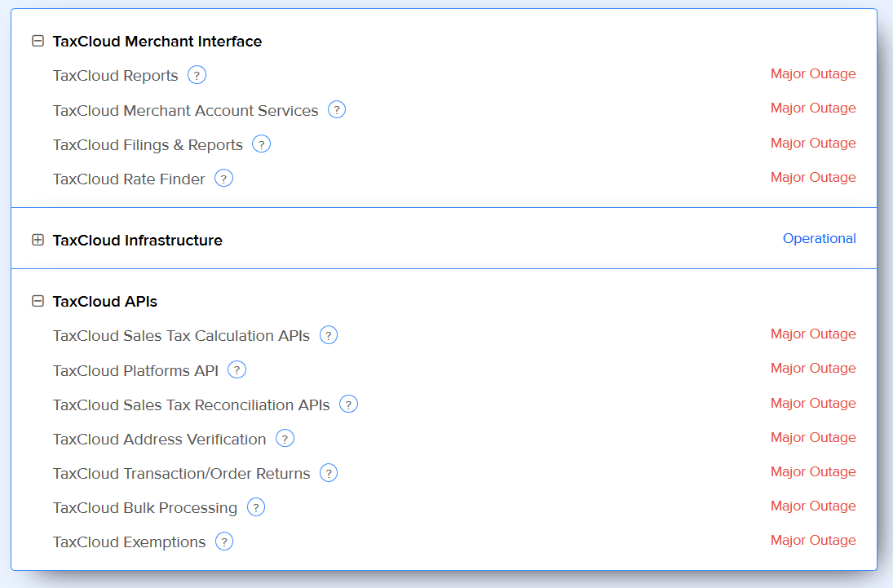The image size is (893, 588).
Task: Click Major Outage status for Exemptions
Action: (x=812, y=540)
